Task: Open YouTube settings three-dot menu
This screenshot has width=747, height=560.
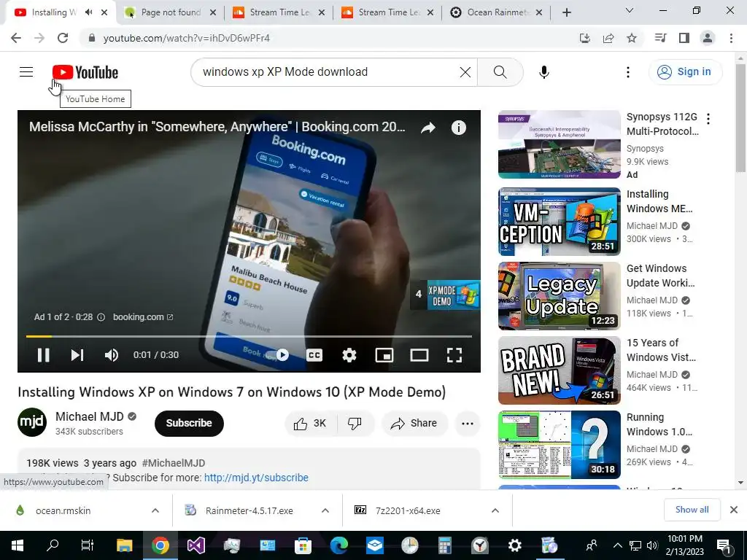Action: (x=628, y=72)
